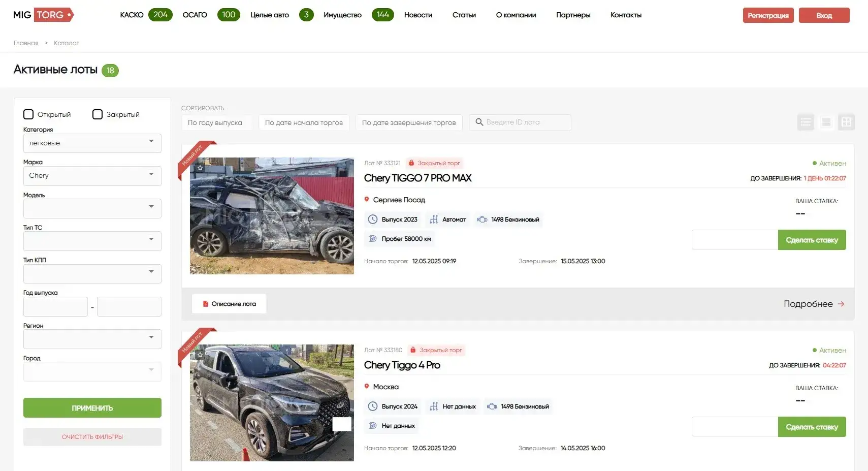Go to Статьи section
The image size is (868, 471).
pyautogui.click(x=464, y=15)
